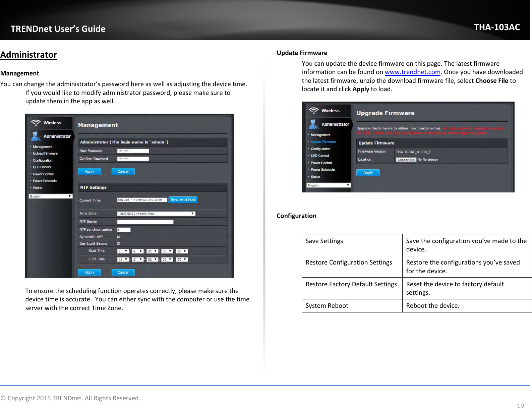Click the New Password input field
Image resolution: width=532 pixels, height=408 pixels.
(x=133, y=151)
